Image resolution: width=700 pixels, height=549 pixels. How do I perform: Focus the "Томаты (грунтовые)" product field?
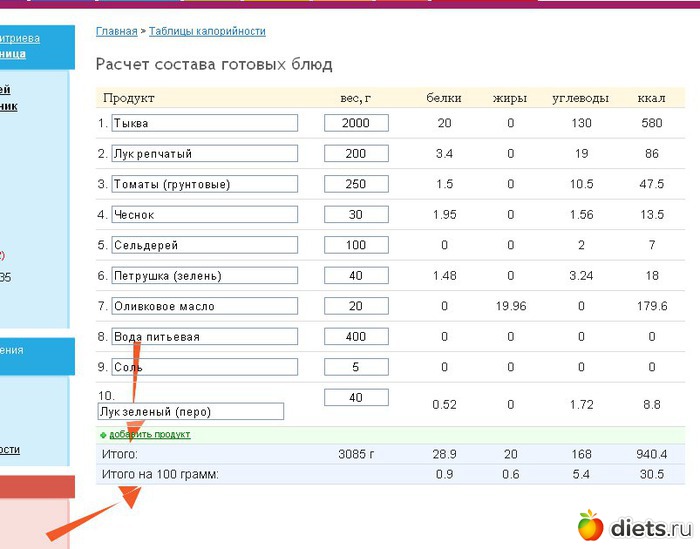click(x=204, y=184)
